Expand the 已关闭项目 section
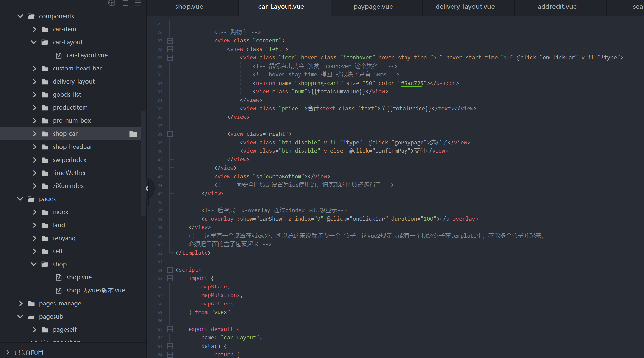The height and width of the screenshot is (358, 644). click(x=8, y=352)
